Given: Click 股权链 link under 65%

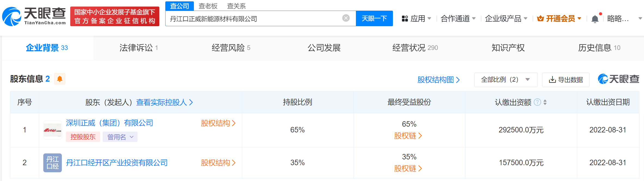Looking at the screenshot, I should [408, 136].
